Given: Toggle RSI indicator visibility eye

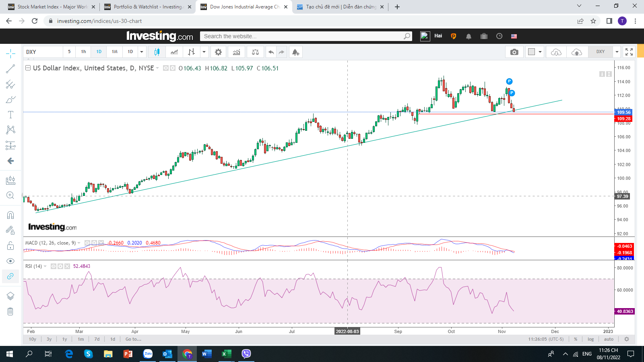Looking at the screenshot, I should [54, 266].
